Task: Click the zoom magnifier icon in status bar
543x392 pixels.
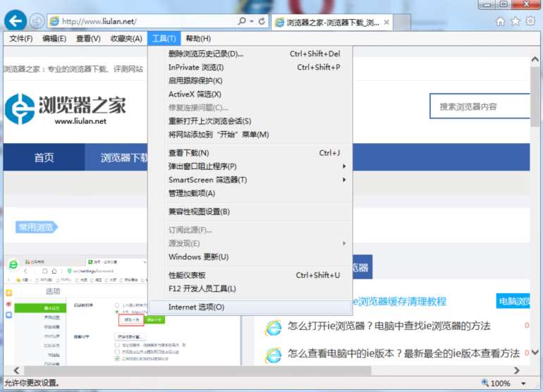Action: 485,383
